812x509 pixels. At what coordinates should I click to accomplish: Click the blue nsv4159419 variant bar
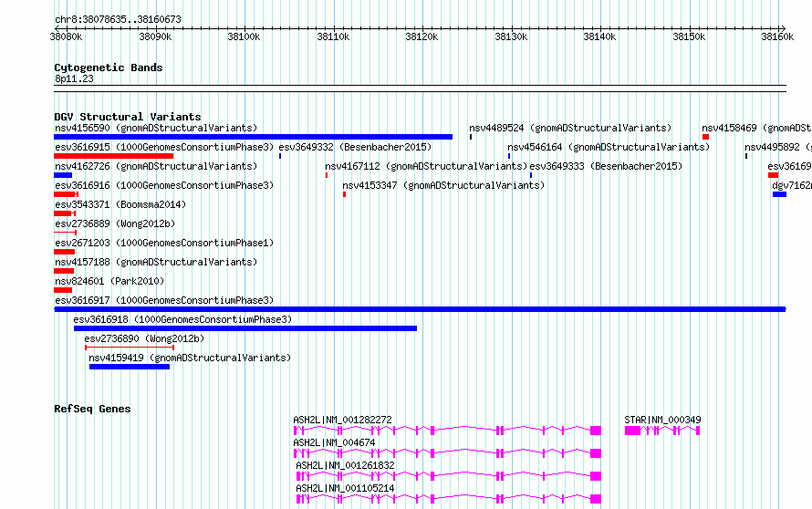(x=130, y=367)
